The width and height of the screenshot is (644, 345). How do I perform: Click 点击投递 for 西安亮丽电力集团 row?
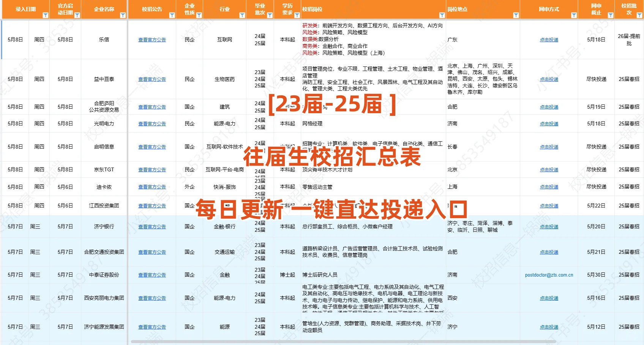click(549, 298)
